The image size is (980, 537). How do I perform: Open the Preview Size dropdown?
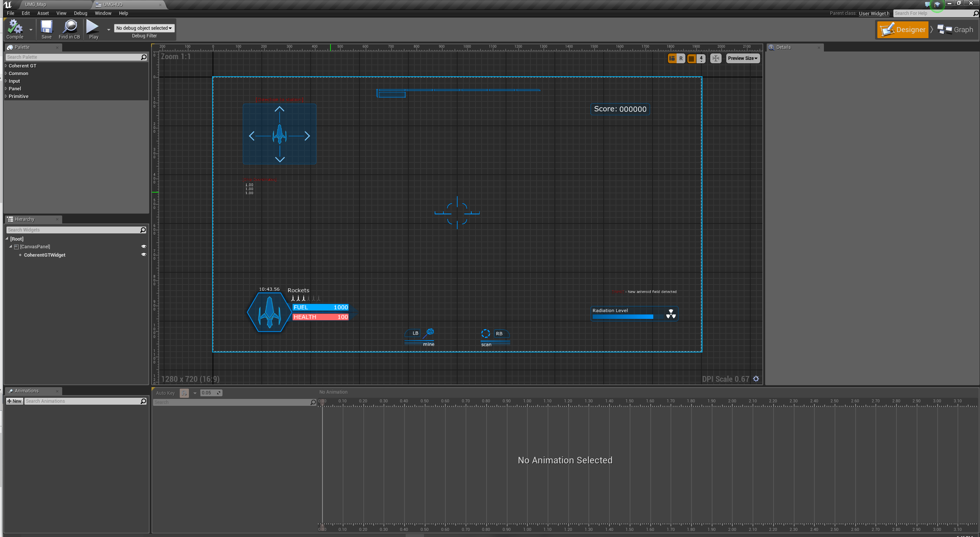pyautogui.click(x=742, y=58)
